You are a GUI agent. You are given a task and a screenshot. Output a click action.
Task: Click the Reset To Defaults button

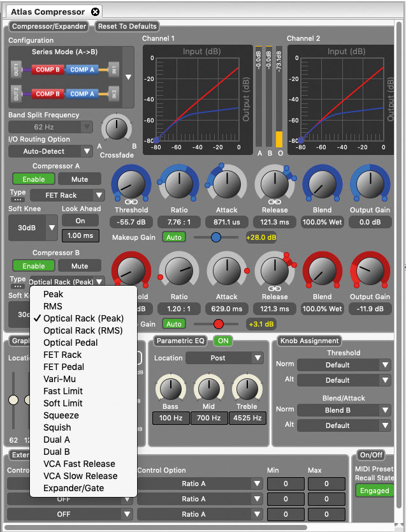tap(127, 26)
